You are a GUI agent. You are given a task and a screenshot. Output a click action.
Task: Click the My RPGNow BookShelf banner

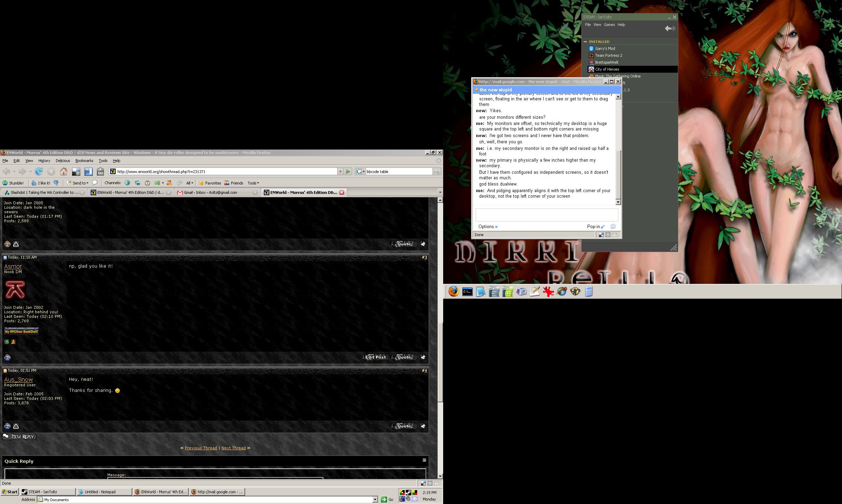(x=21, y=331)
